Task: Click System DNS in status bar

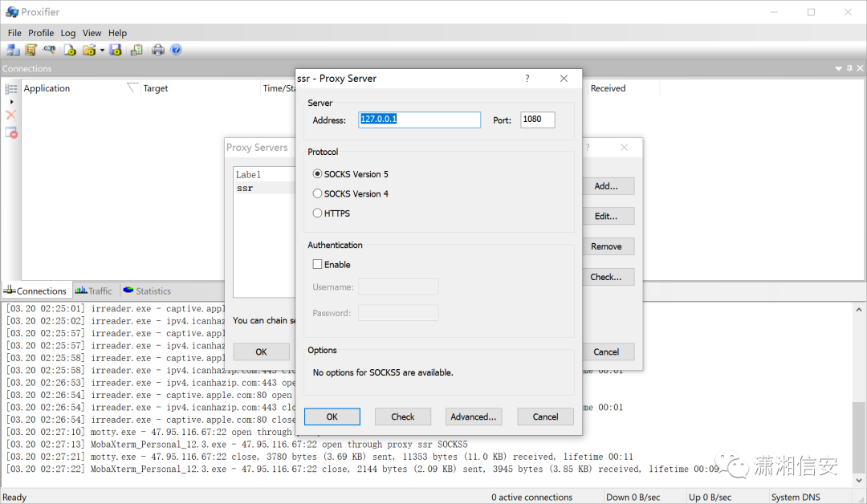Action: 796,497
